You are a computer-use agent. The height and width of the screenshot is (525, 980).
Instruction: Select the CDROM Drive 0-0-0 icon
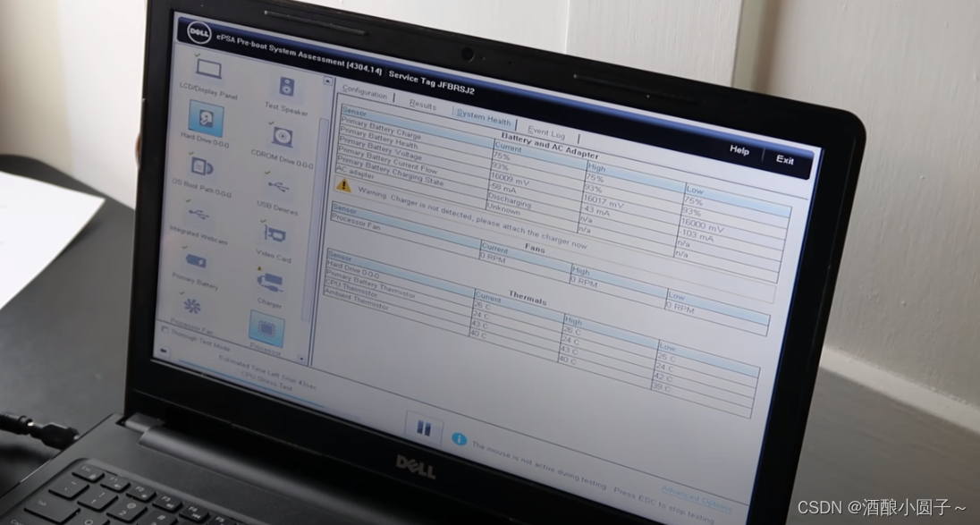tap(283, 137)
